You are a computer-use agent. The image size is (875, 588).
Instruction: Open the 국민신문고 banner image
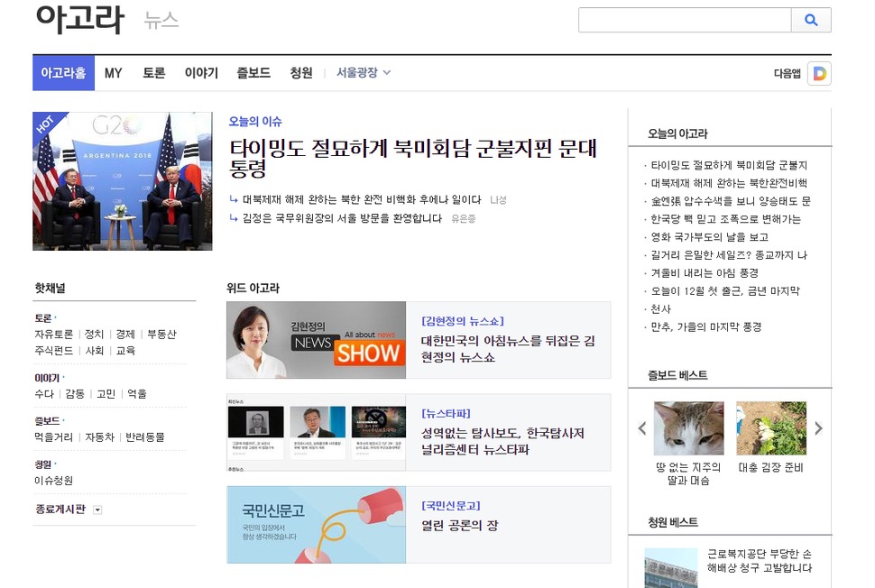pos(317,525)
